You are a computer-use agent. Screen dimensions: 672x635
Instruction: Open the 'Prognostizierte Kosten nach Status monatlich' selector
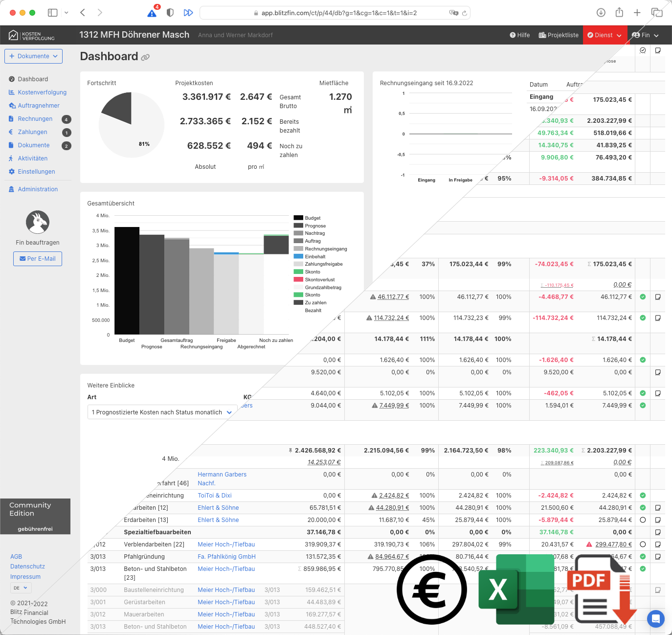click(161, 412)
